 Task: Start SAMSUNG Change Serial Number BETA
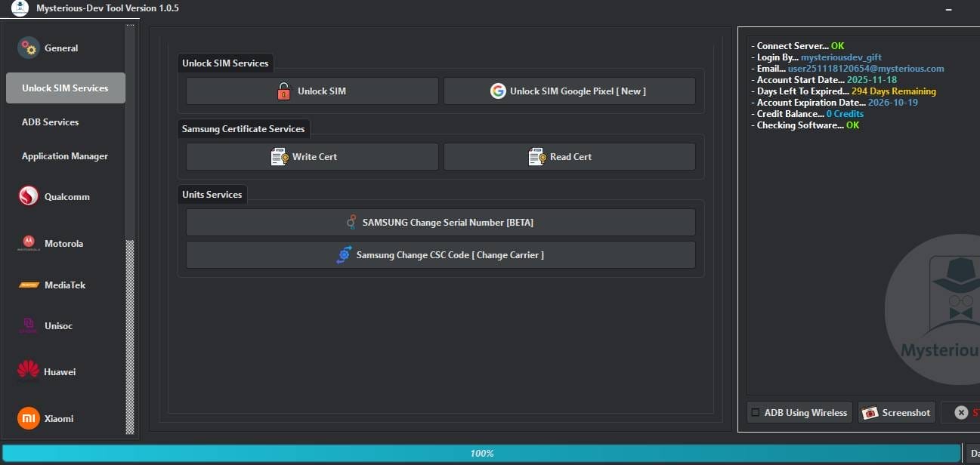coord(441,222)
